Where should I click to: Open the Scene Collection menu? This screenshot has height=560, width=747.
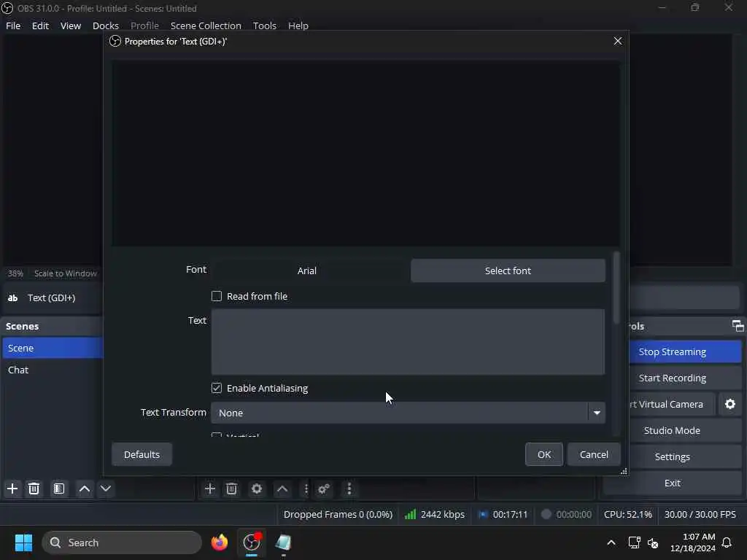coord(206,26)
